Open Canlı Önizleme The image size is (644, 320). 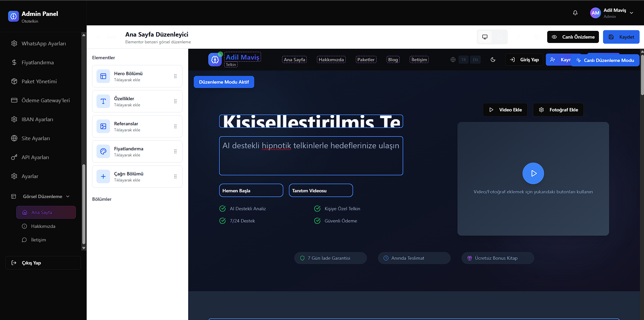pyautogui.click(x=573, y=37)
